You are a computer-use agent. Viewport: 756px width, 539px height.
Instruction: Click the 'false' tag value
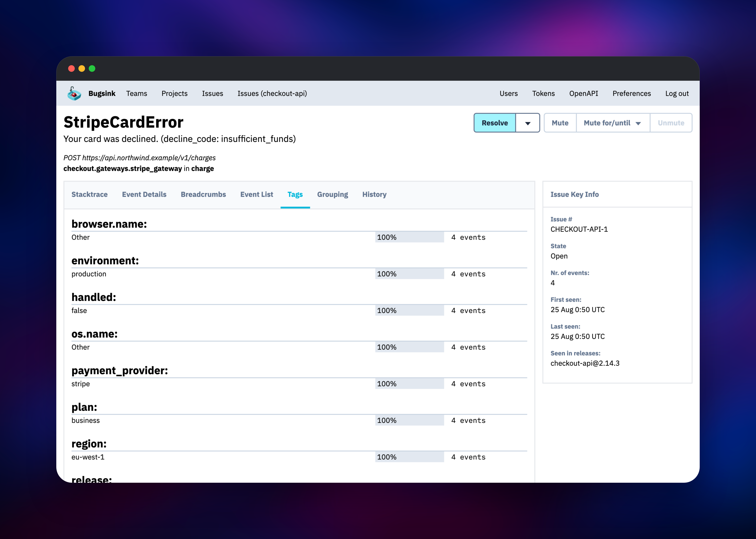click(79, 311)
